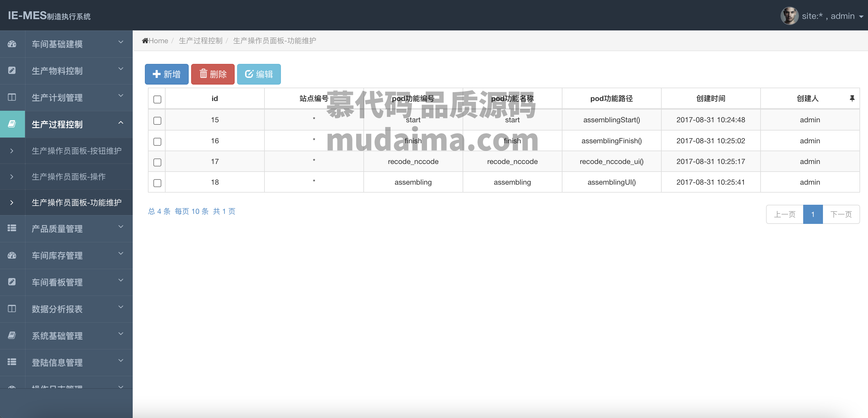Sort by the id column header
The image size is (868, 418).
(215, 98)
